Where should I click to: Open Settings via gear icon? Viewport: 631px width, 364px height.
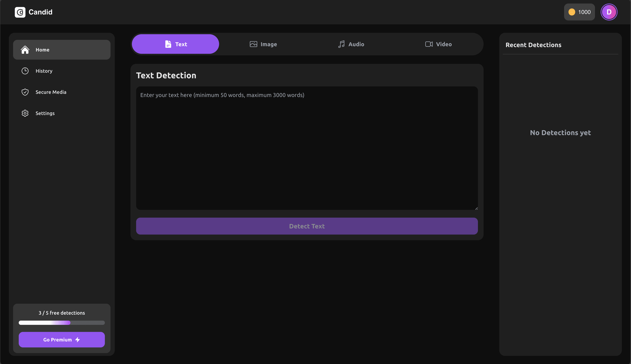click(x=25, y=113)
